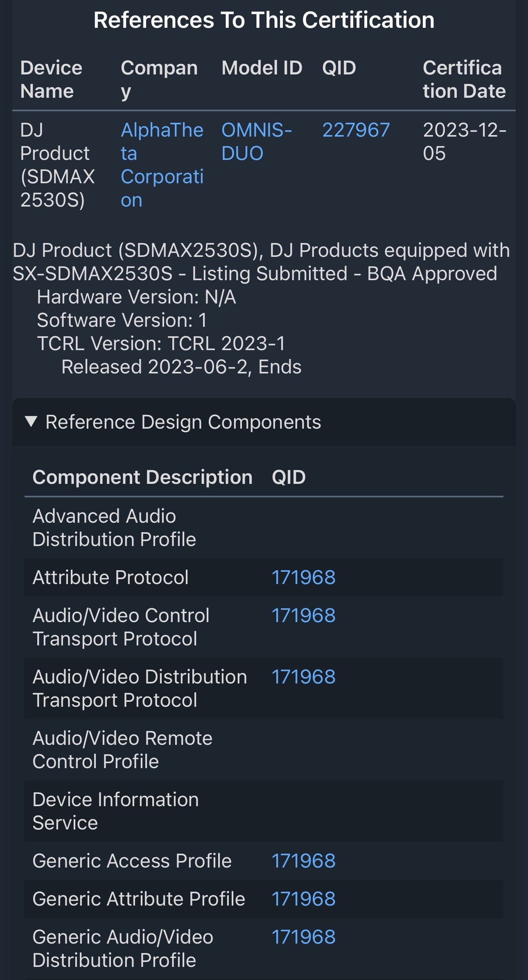Open the Attribute Protocol QID 171968 link

tap(304, 578)
